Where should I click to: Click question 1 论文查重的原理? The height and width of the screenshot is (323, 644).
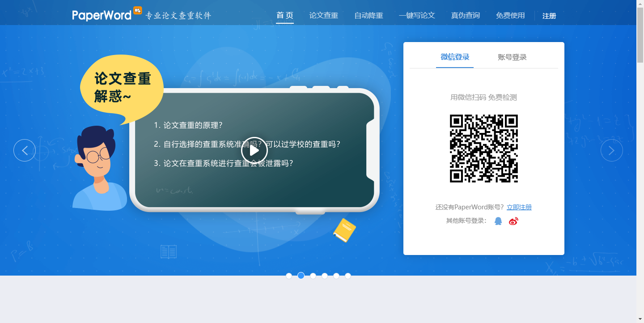(188, 125)
